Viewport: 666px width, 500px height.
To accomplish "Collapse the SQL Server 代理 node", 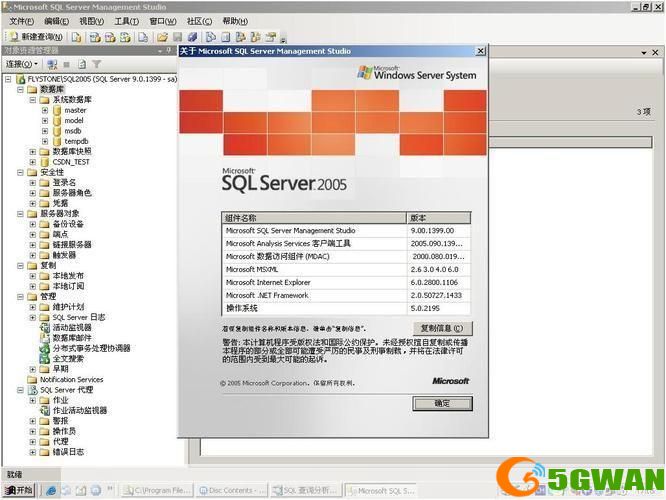I will 20,390.
